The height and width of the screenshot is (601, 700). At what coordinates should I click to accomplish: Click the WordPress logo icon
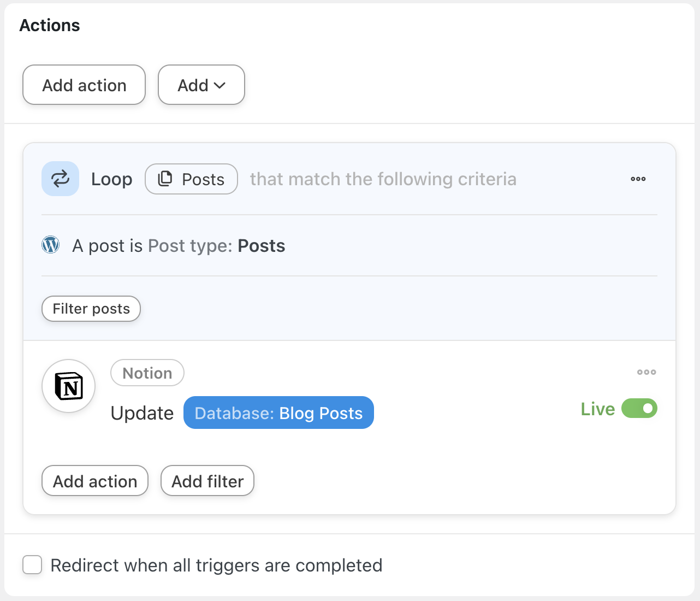tap(51, 245)
